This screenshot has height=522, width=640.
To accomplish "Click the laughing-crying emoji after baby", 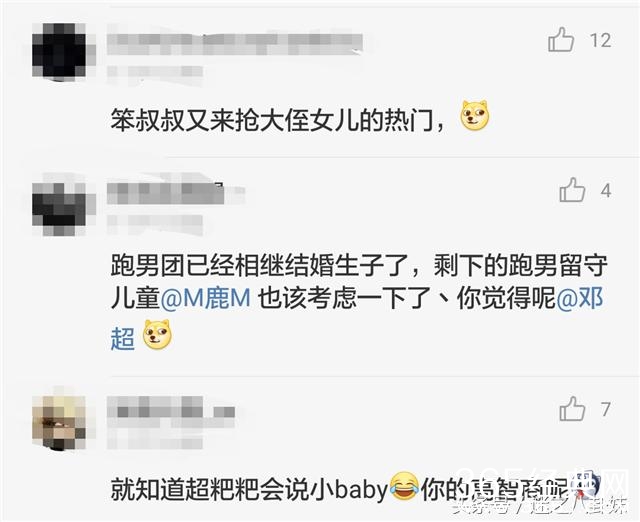I will (404, 486).
